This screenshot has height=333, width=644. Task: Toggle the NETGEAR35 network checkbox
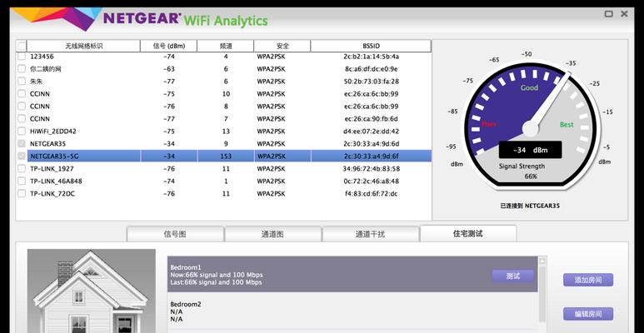pos(22,144)
